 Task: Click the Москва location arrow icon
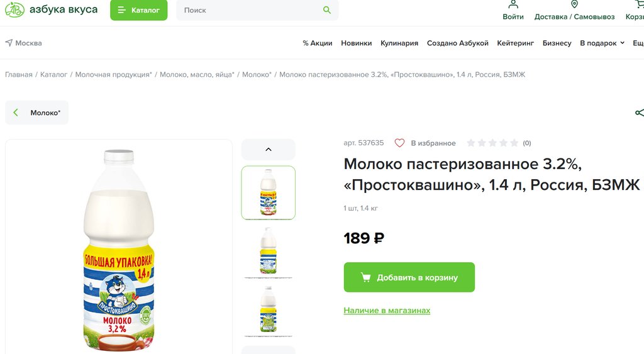9,43
